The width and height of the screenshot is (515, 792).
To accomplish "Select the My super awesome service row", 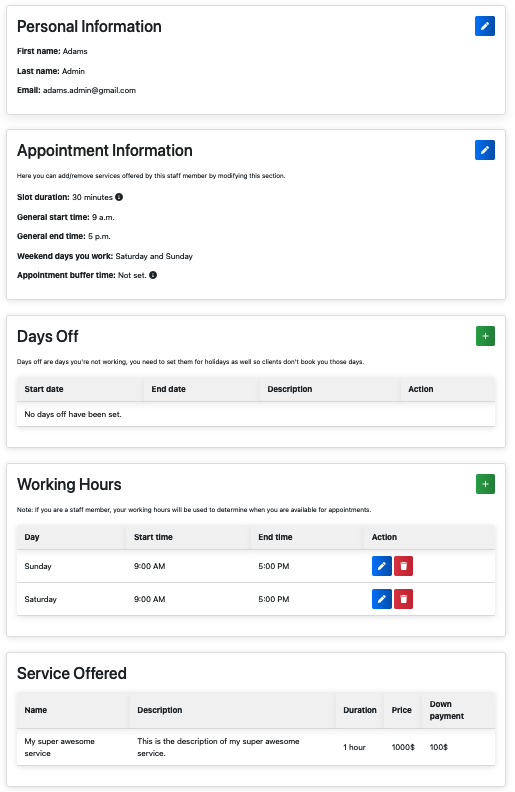I will [x=256, y=747].
